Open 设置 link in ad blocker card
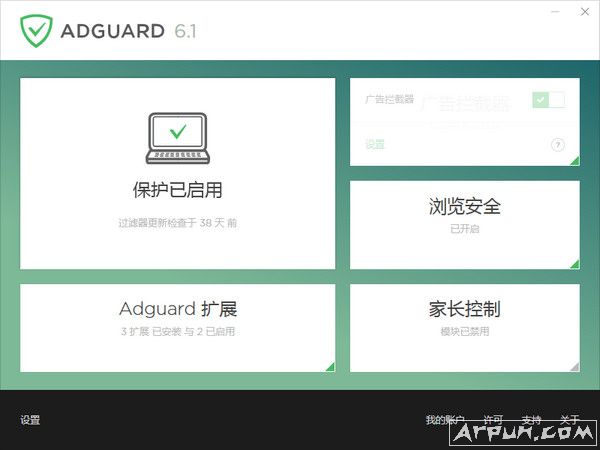 click(x=375, y=144)
